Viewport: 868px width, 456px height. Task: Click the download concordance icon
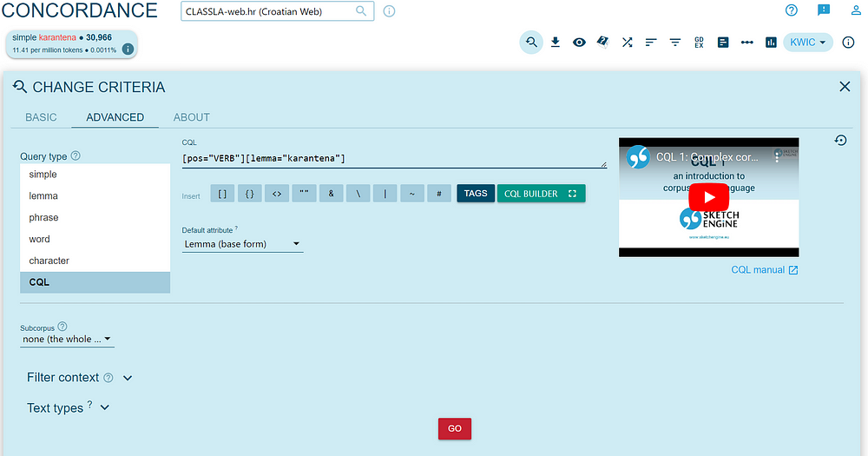tap(556, 42)
